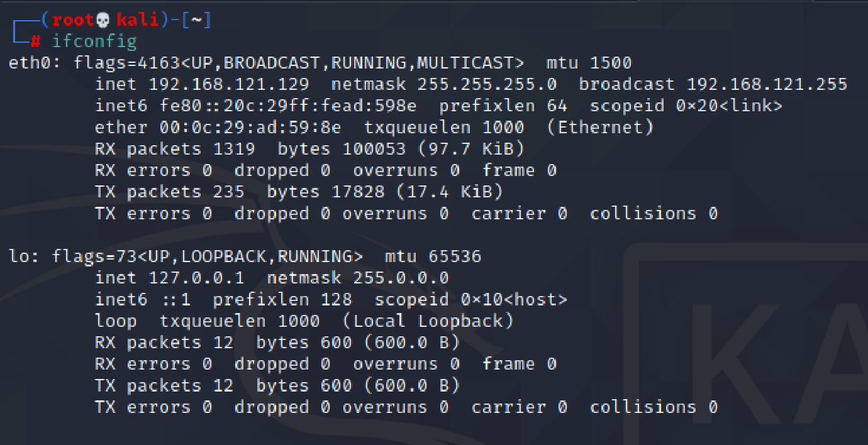
Task: Click the scopeid 0x10<host> text
Action: point(470,300)
